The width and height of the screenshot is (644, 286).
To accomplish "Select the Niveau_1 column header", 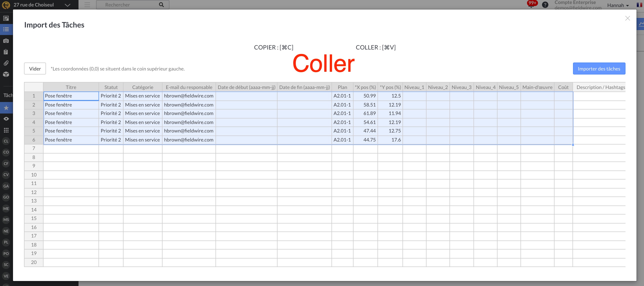I will click(414, 87).
